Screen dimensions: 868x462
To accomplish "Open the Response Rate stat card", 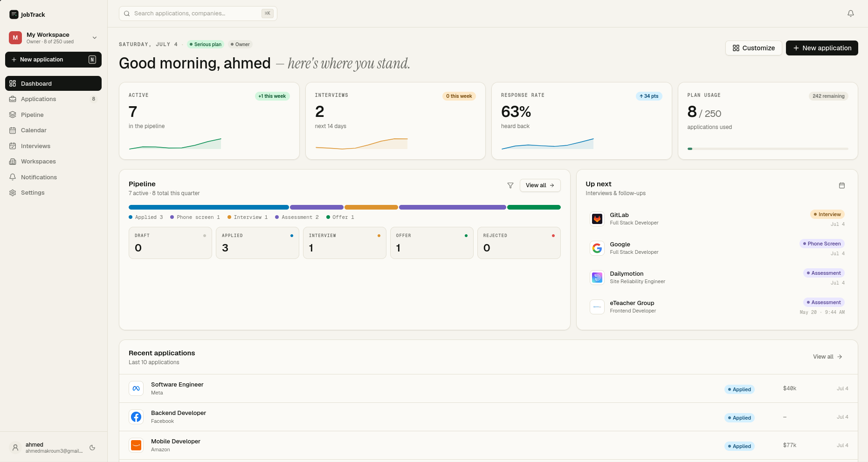I will 582,121.
